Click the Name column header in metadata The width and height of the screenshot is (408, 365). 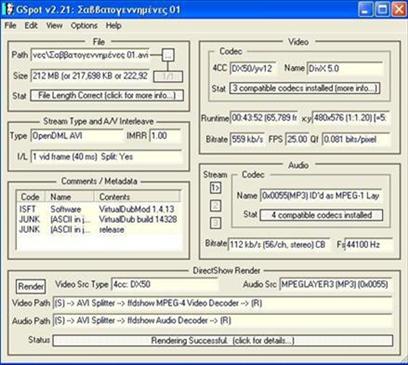coord(70,197)
